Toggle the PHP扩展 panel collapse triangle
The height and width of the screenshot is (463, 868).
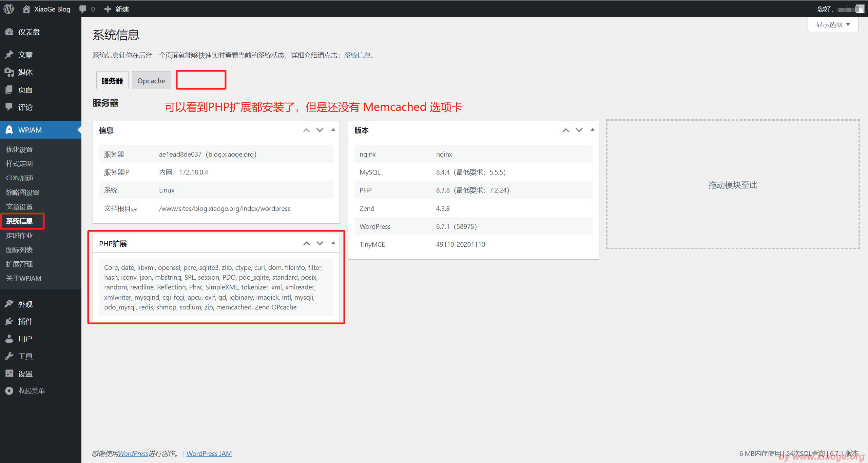pos(333,243)
